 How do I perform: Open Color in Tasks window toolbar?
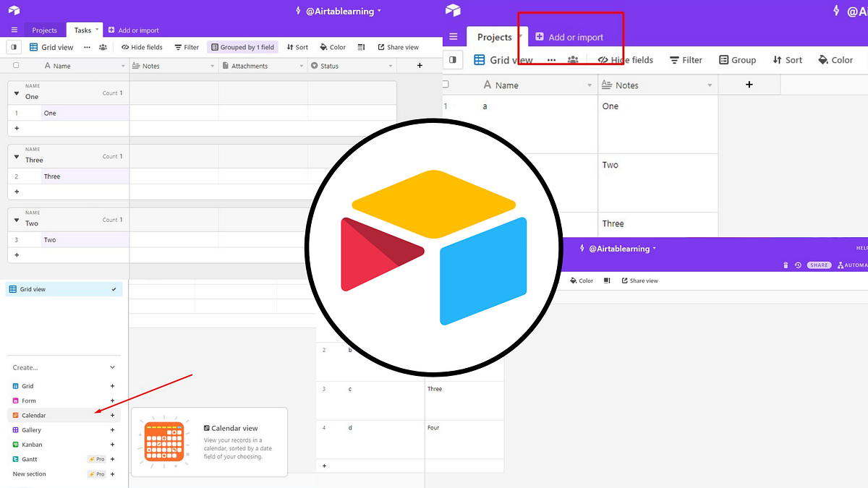coord(333,47)
